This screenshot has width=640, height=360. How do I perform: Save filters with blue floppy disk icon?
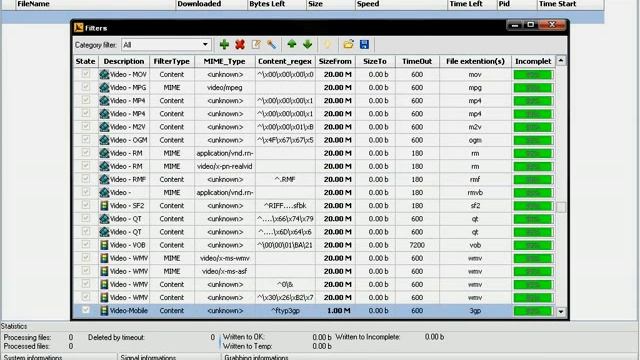[364, 44]
